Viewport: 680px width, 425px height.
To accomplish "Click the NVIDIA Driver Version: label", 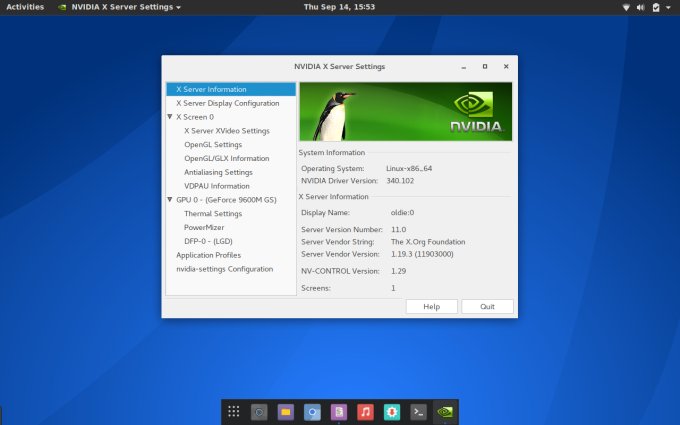I will (340, 181).
